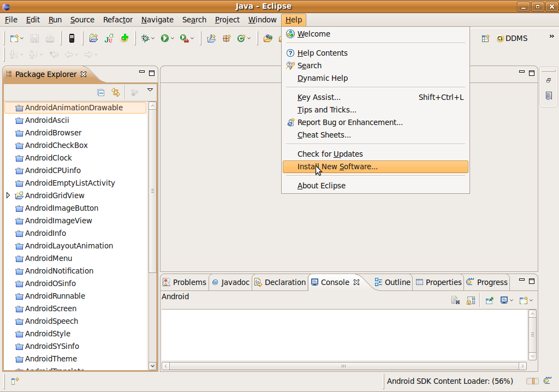Open the Debug dropdown arrow
The image size is (559, 392).
point(153,38)
